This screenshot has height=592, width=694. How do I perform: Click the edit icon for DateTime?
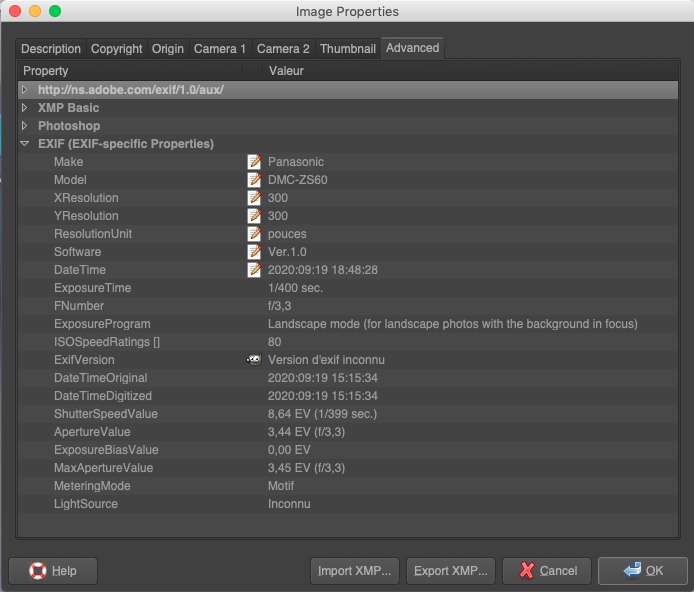click(255, 270)
